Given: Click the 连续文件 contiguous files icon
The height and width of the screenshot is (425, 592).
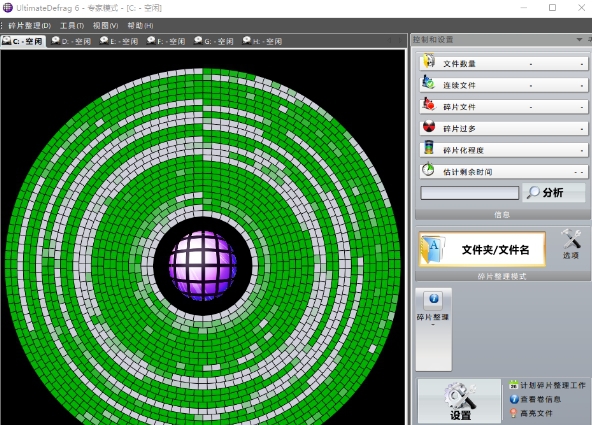Looking at the screenshot, I should pyautogui.click(x=429, y=82).
